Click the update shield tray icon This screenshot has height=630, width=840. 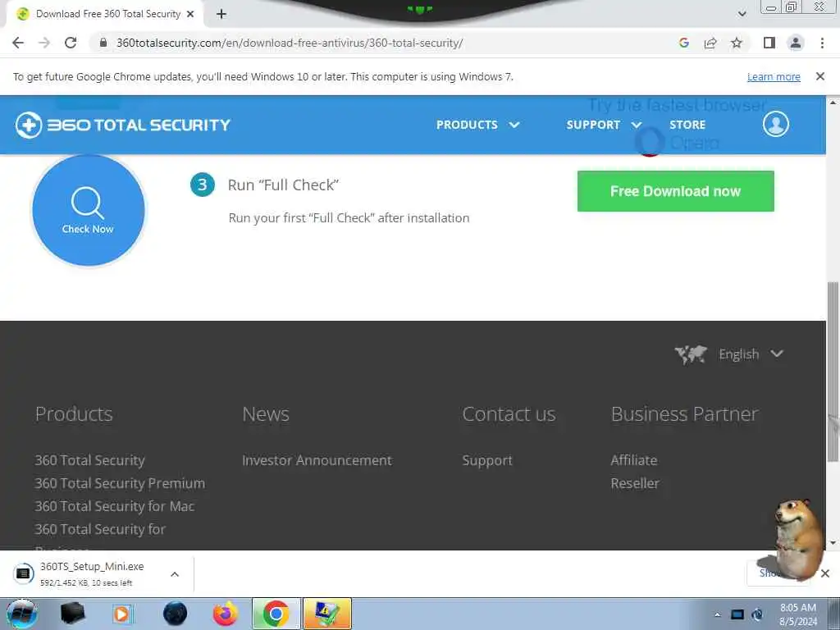coord(757,614)
